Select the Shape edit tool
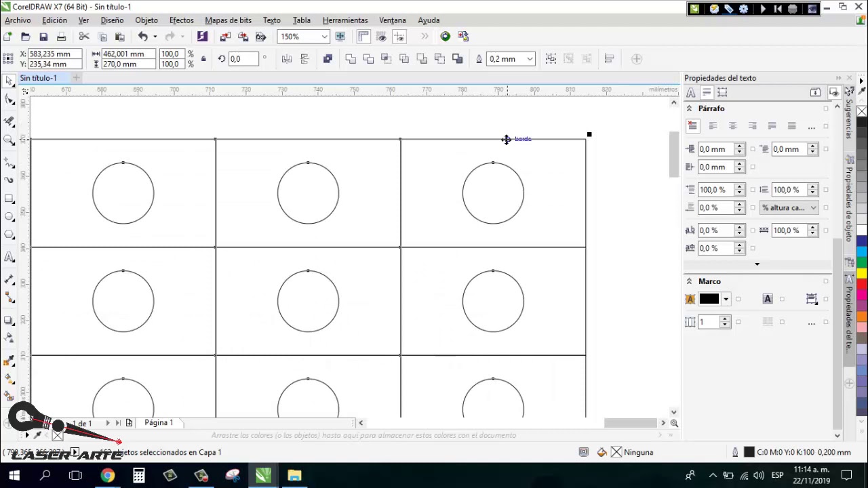 pyautogui.click(x=9, y=100)
